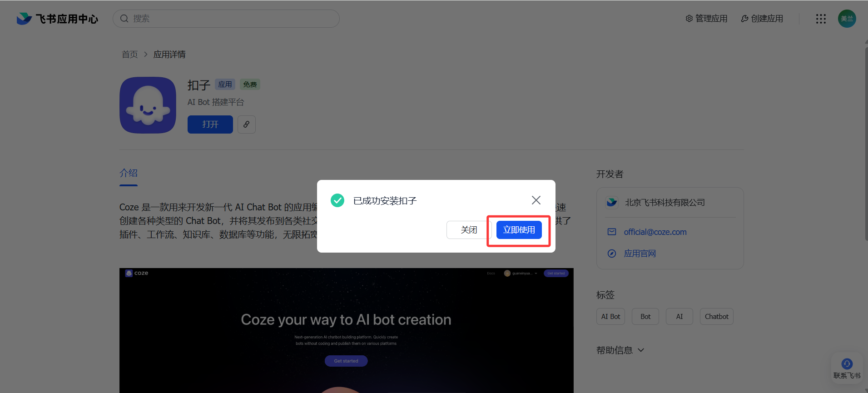Click the compass icon beside 应用官网
868x393 pixels.
click(x=612, y=254)
